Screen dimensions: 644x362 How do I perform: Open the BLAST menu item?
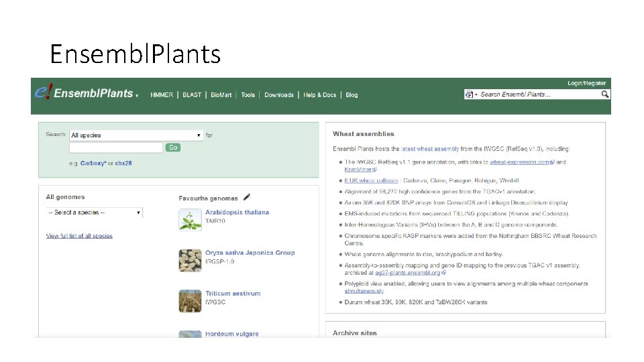click(x=192, y=95)
